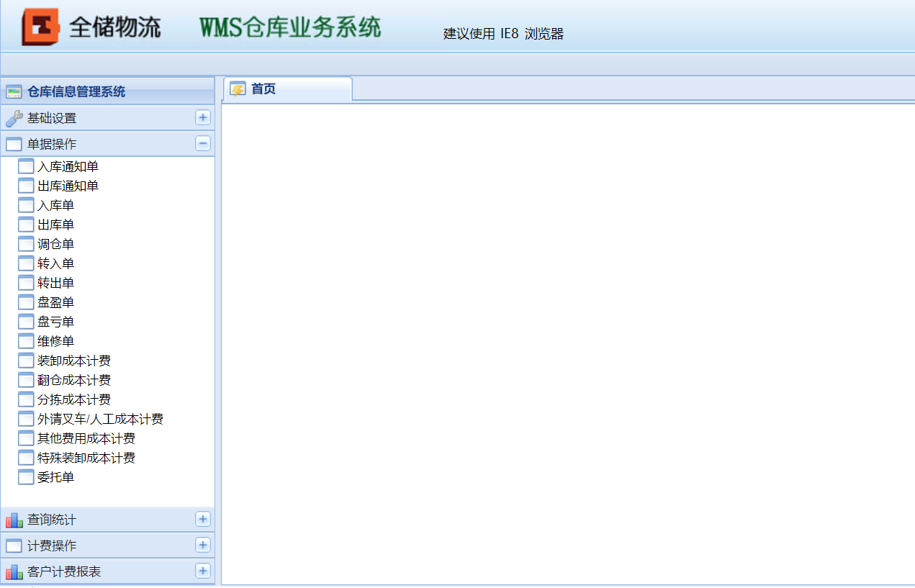Click the document icon beside 单据操作
Screen dimensions: 915x588
(x=13, y=143)
